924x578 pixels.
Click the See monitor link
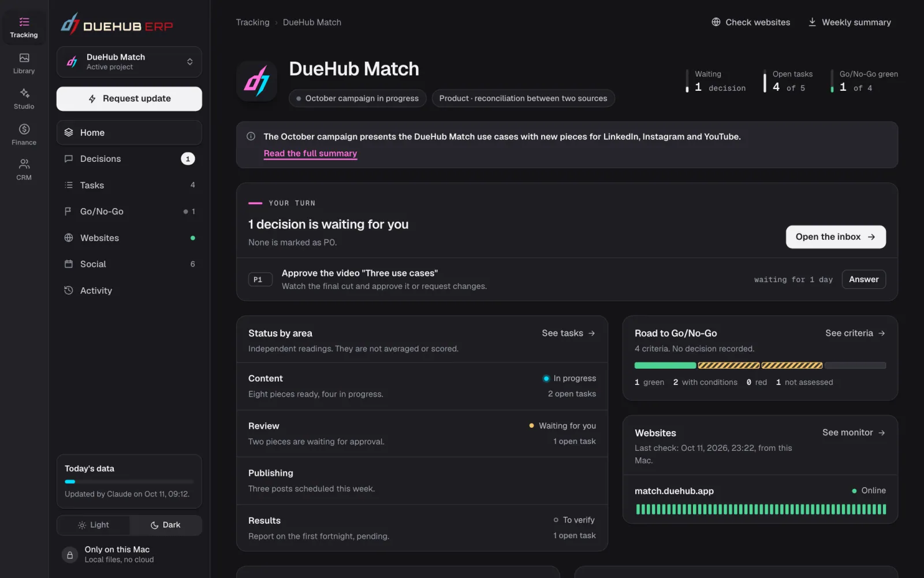(854, 432)
